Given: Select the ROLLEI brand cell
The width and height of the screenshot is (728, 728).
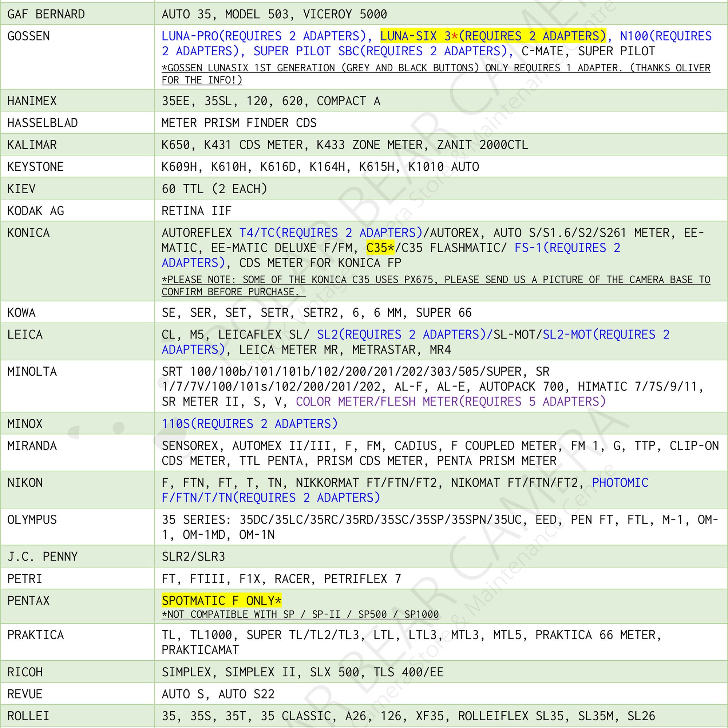Looking at the screenshot, I should click(x=77, y=715).
